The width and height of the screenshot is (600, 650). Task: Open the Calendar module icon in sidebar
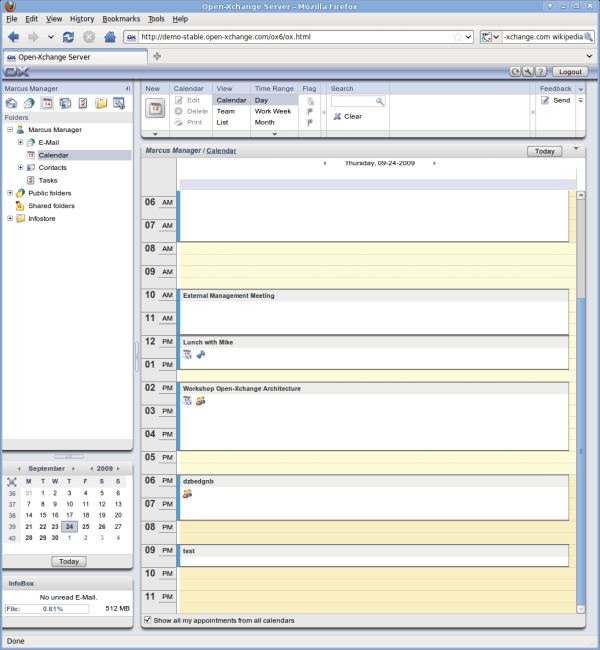click(47, 103)
